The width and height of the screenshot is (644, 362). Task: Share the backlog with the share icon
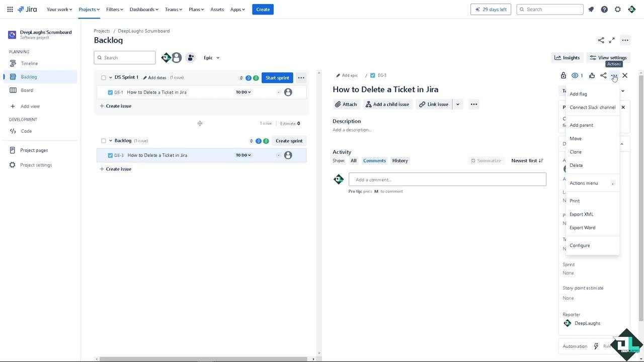pyautogui.click(x=601, y=40)
